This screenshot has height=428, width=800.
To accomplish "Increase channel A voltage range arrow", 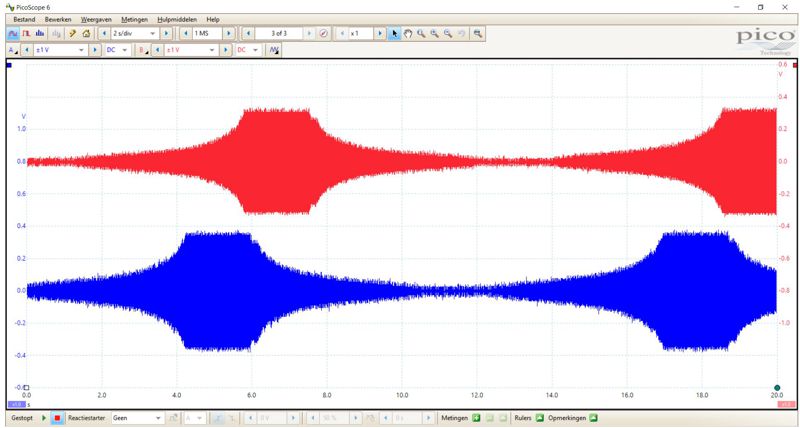I will [95, 50].
